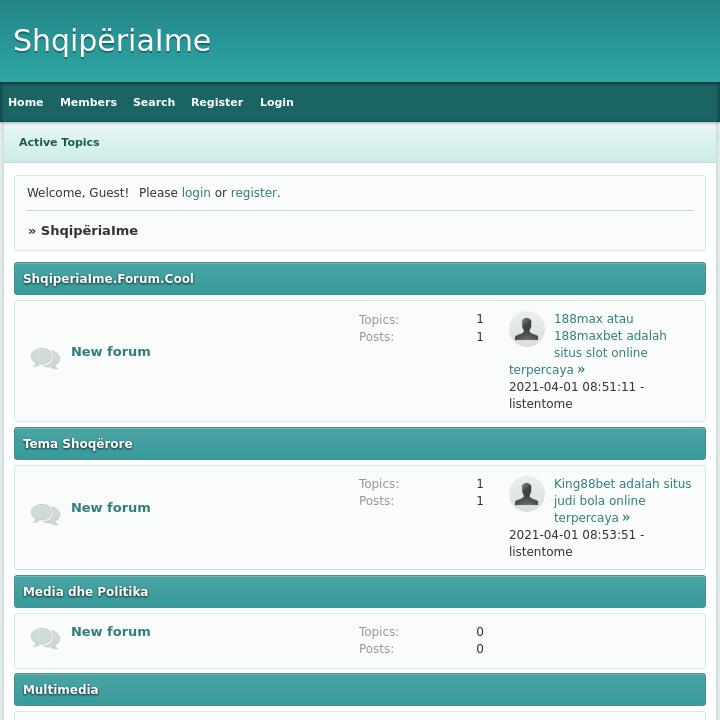Click the user avatar beside King88bet post
Image resolution: width=720 pixels, height=720 pixels.
(527, 493)
